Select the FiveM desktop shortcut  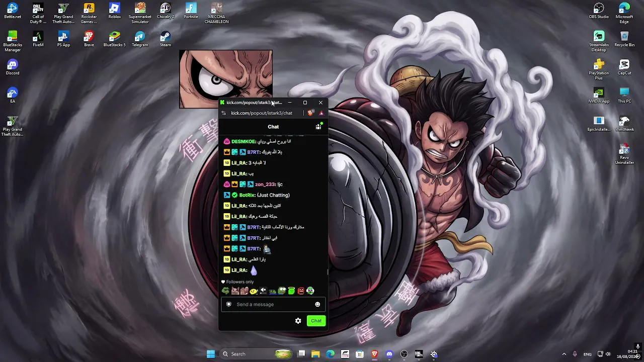coord(38,39)
